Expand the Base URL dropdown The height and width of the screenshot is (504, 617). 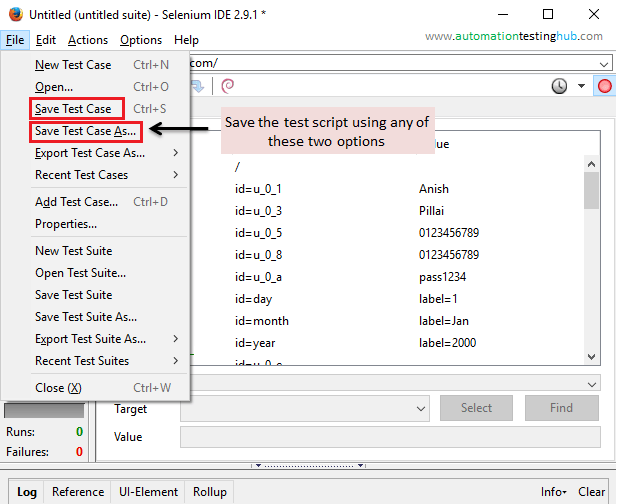click(604, 64)
